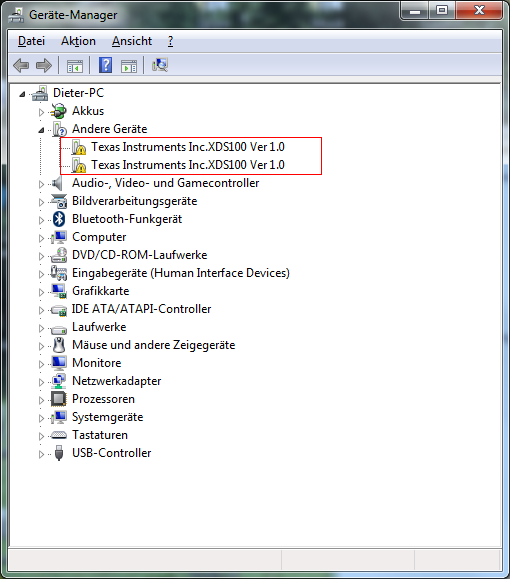Expand the Grafikkarte category
The image size is (510, 579).
pyautogui.click(x=41, y=292)
